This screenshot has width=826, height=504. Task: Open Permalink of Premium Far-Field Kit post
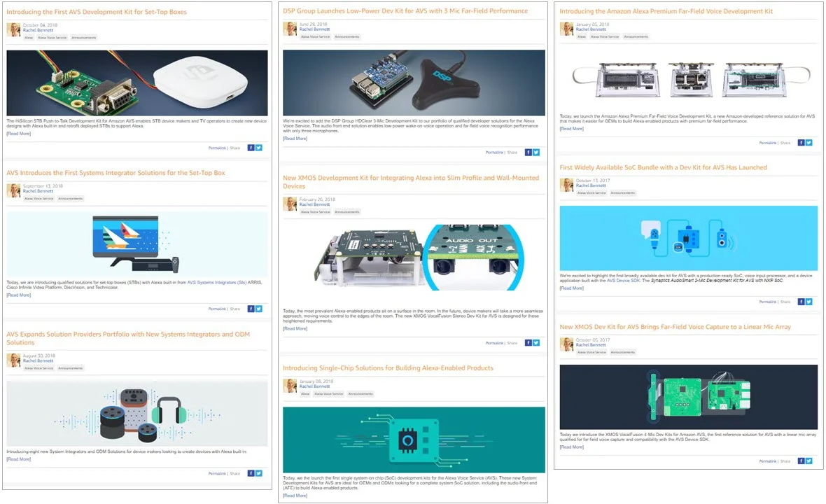(x=767, y=143)
